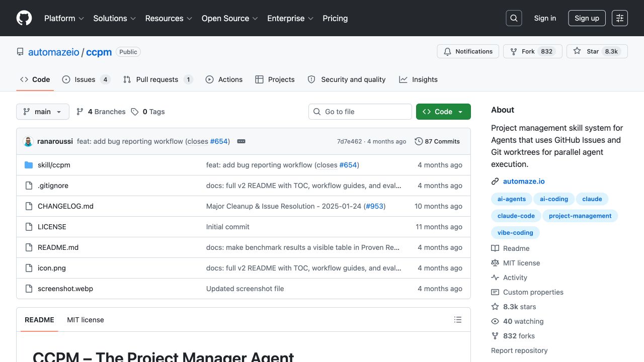Click 'Initial commit' message text
The height and width of the screenshot is (362, 644).
tap(228, 227)
